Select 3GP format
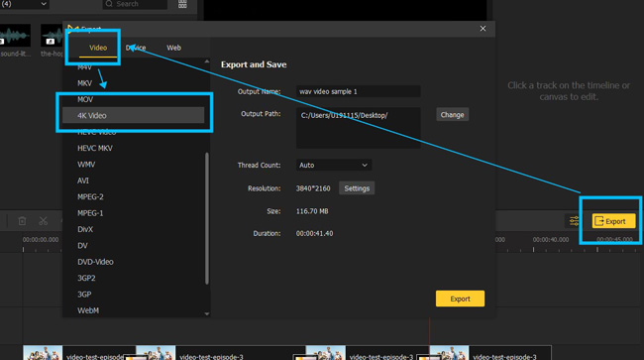 84,295
